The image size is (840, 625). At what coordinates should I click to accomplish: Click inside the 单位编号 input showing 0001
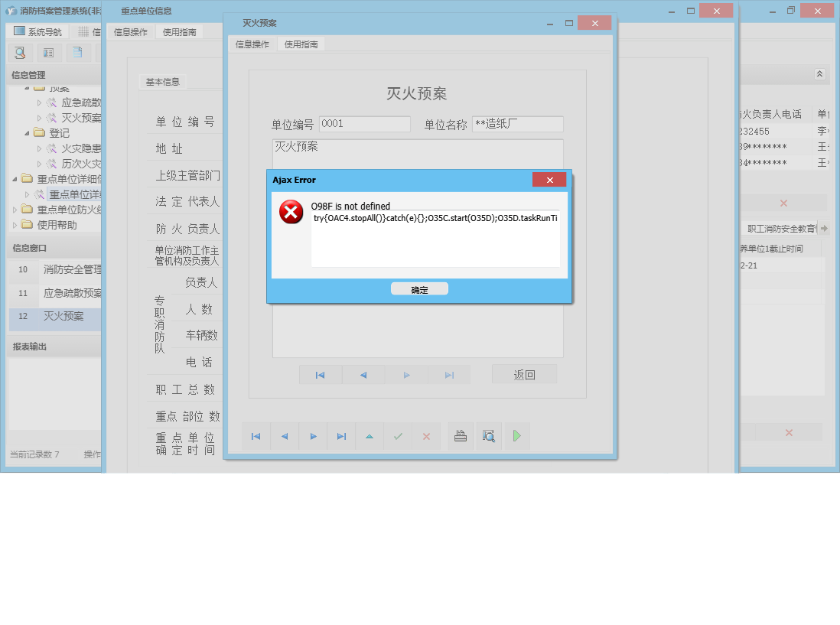365,124
